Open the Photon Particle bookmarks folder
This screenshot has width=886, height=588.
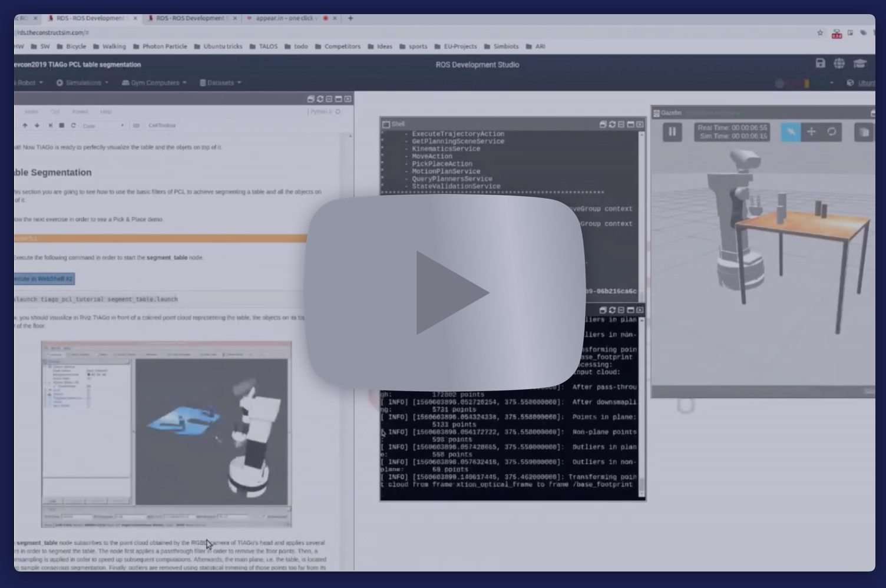click(160, 47)
